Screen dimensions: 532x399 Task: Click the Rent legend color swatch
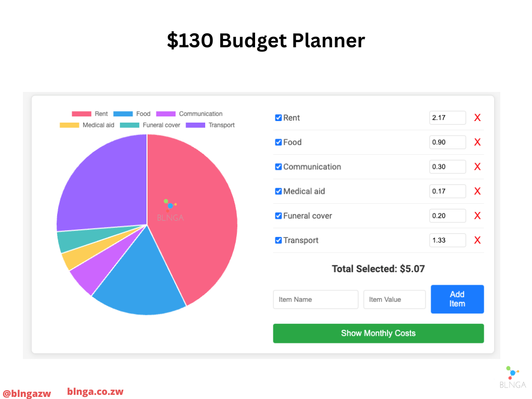click(81, 114)
